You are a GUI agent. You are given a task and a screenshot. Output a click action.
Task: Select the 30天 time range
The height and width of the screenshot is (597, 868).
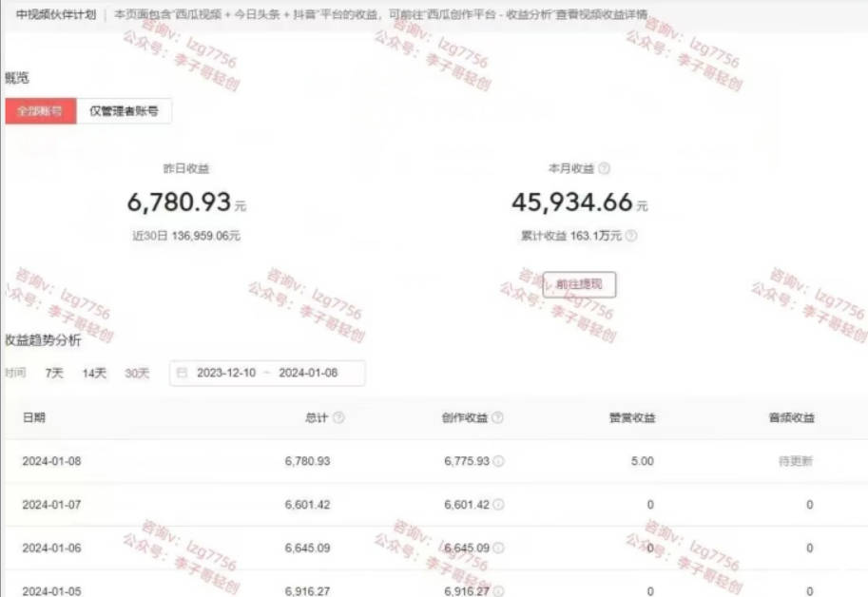point(137,374)
